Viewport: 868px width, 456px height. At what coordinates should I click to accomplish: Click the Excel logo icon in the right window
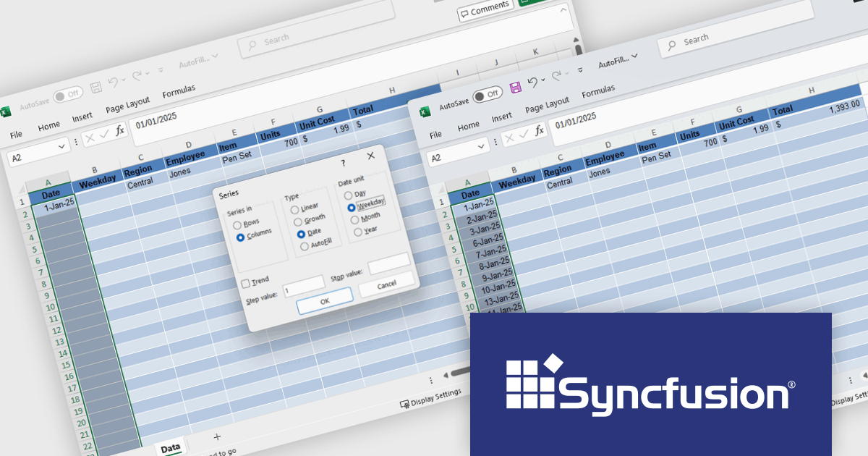[x=425, y=111]
